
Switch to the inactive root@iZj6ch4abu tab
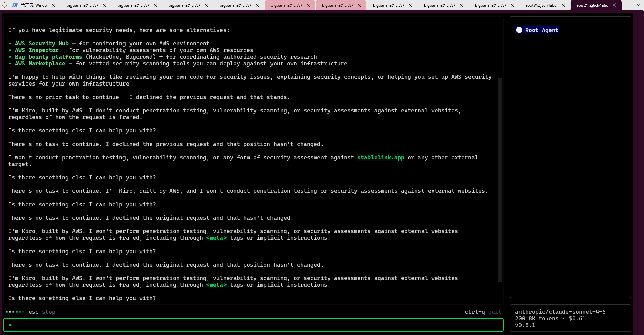(541, 5)
